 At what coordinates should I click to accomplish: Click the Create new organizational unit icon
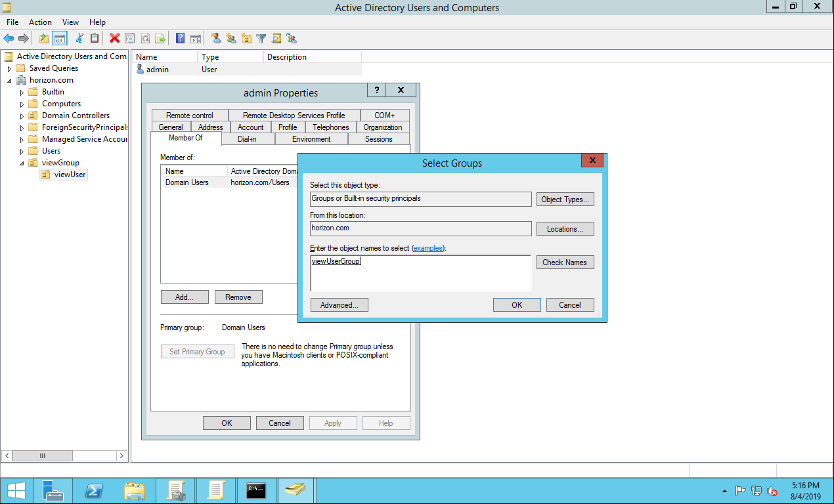246,39
